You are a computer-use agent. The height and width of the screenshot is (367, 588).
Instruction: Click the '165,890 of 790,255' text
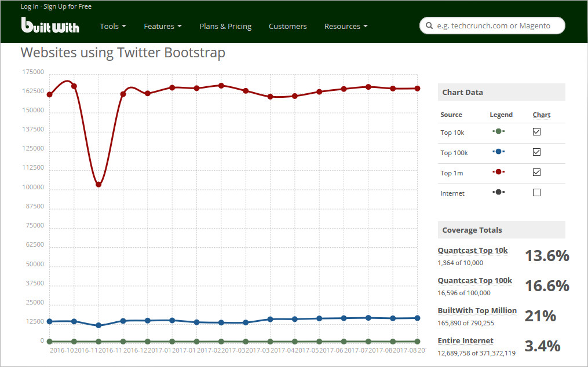[466, 323]
